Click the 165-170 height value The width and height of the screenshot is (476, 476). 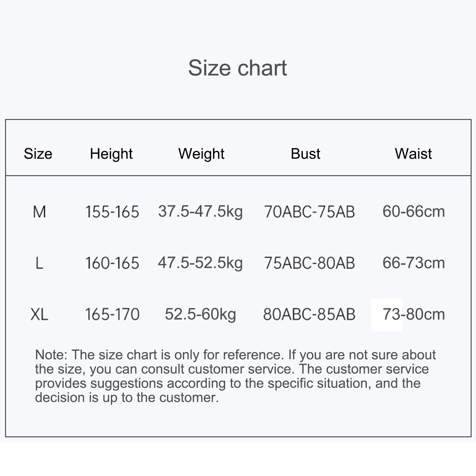tap(112, 314)
